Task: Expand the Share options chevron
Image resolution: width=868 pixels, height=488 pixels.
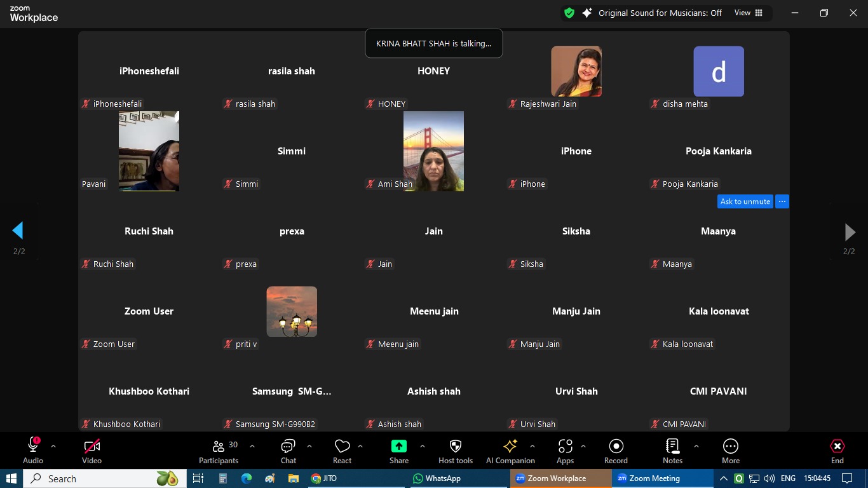Action: [x=423, y=446]
